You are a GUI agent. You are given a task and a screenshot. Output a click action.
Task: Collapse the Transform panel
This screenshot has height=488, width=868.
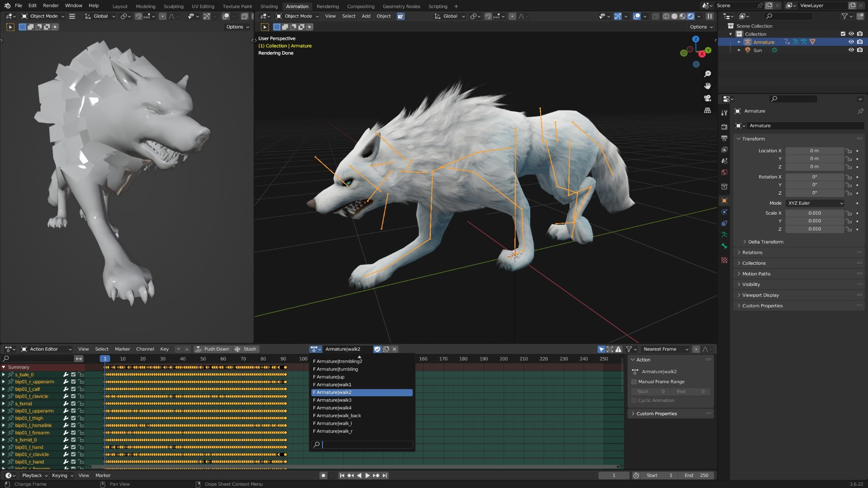point(753,139)
